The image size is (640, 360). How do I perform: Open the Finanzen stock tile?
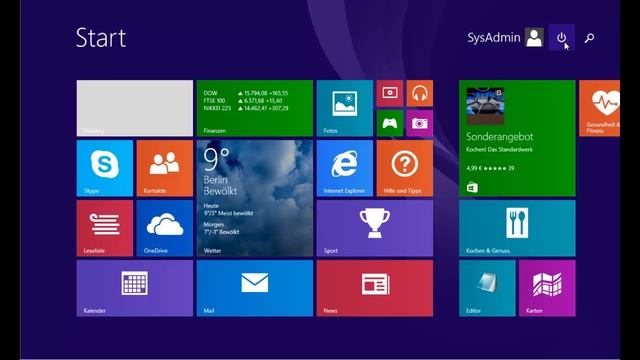tap(255, 108)
